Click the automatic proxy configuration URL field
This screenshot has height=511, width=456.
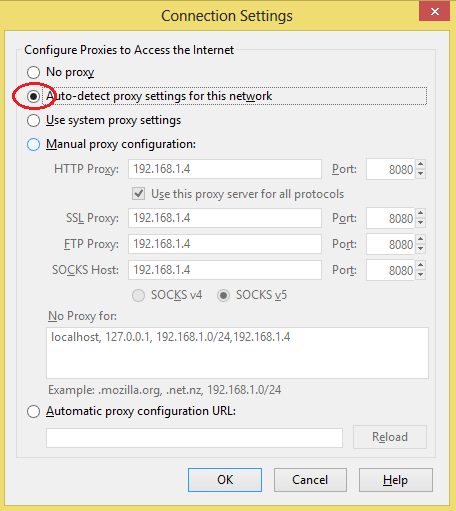pyautogui.click(x=194, y=438)
